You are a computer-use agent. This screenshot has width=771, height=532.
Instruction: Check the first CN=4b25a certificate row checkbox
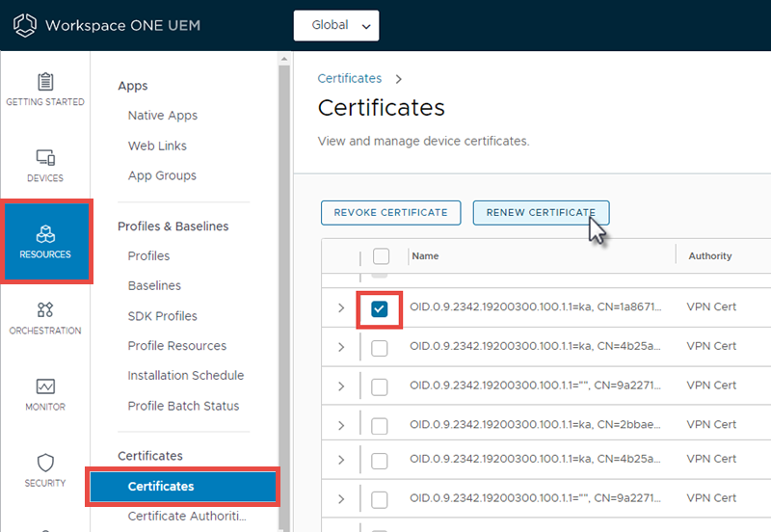pyautogui.click(x=379, y=348)
